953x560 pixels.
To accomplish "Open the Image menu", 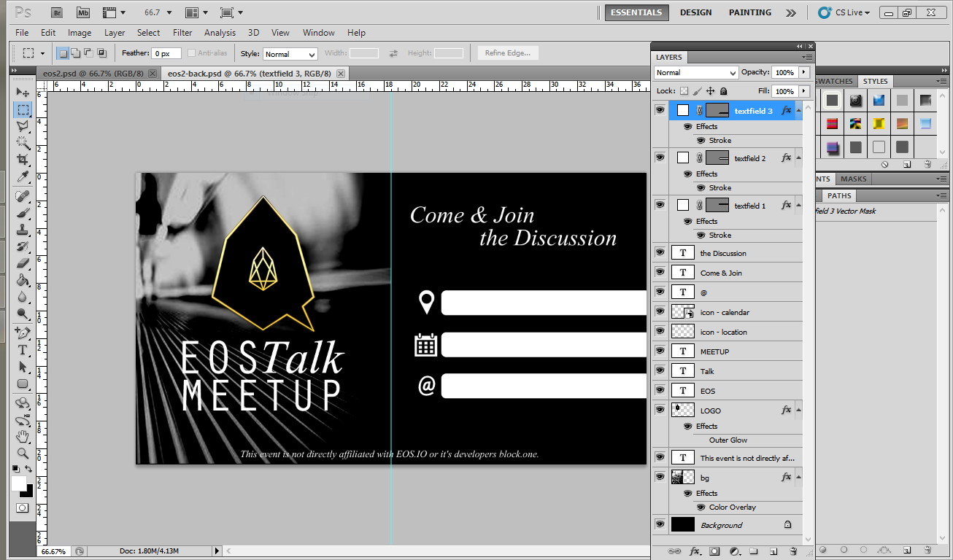I will pos(80,32).
